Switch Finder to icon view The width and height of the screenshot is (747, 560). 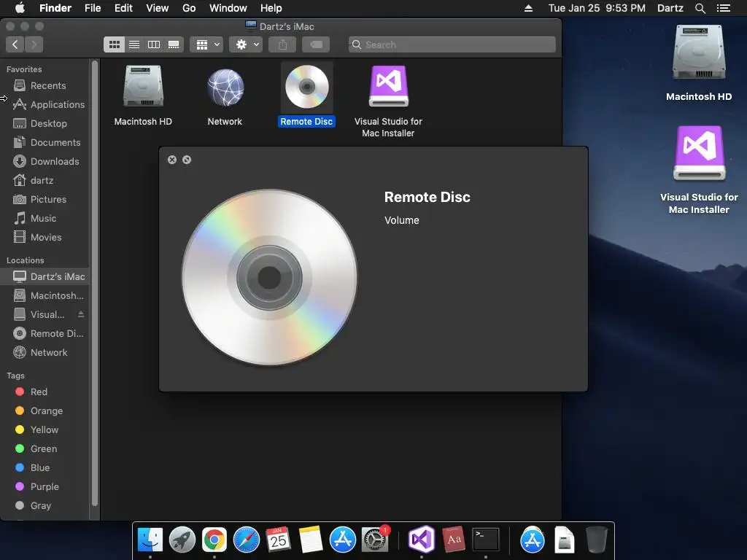(x=115, y=44)
